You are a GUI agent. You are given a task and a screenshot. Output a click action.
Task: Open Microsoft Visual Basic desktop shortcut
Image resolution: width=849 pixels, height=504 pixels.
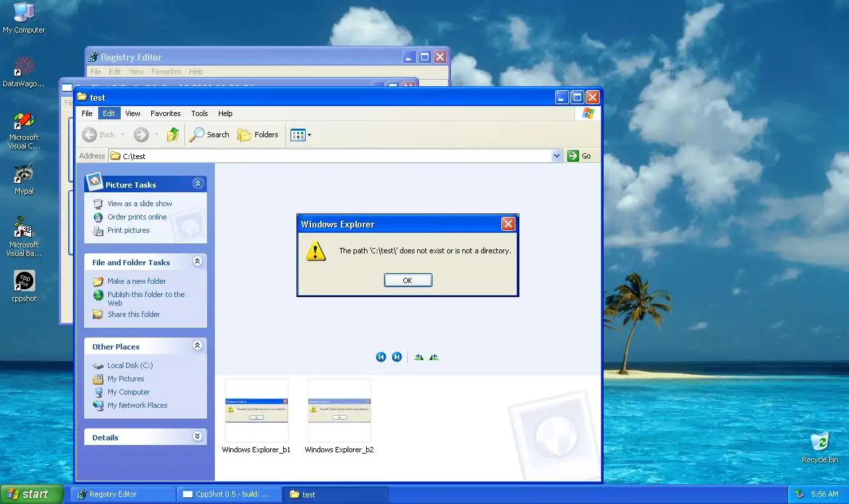(24, 237)
